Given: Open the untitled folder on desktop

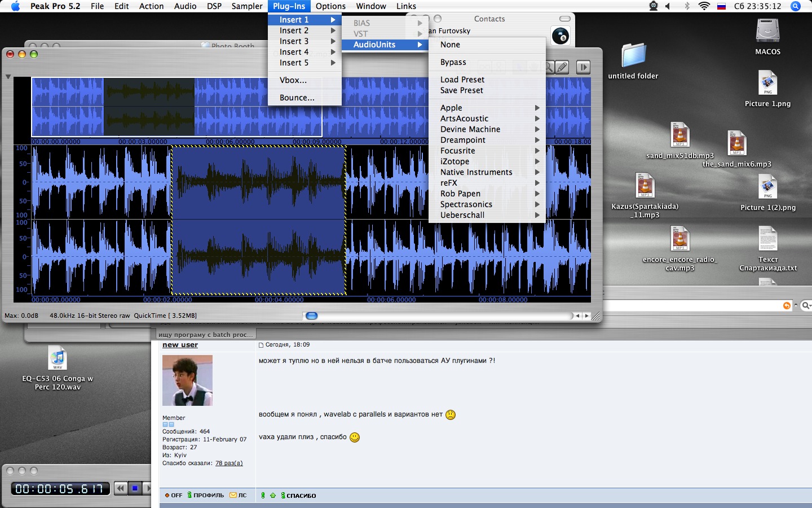Looking at the screenshot, I should click(633, 56).
